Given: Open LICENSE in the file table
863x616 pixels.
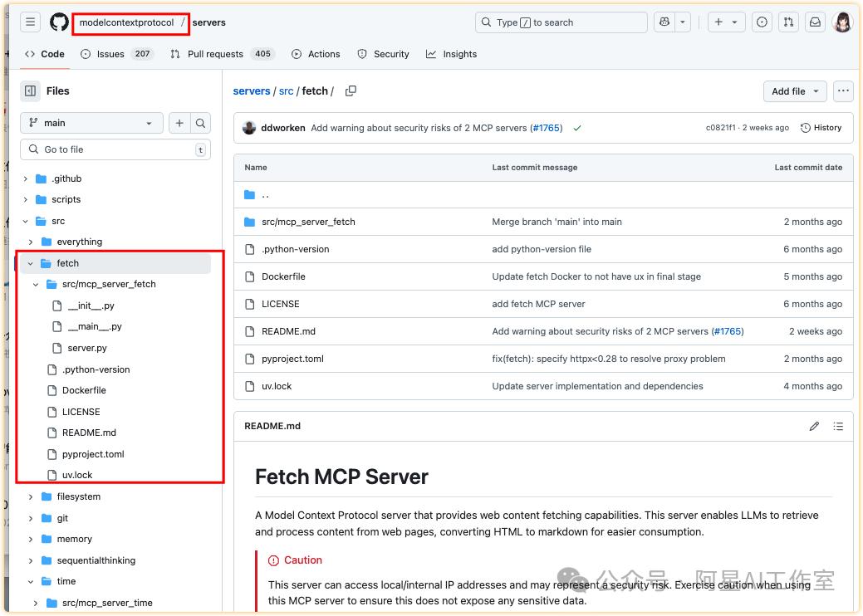Looking at the screenshot, I should tap(281, 304).
